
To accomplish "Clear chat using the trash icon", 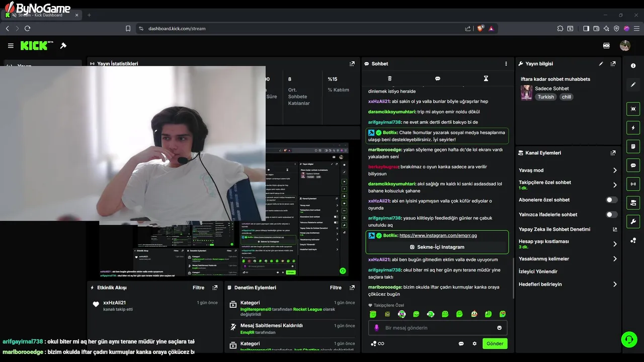I will 389,78.
